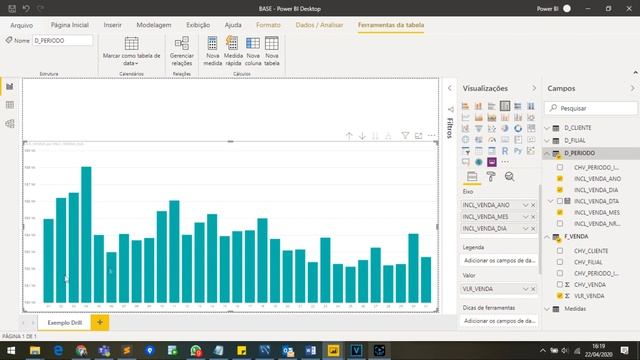Select pie chart visualization

pyautogui.click(x=505, y=129)
